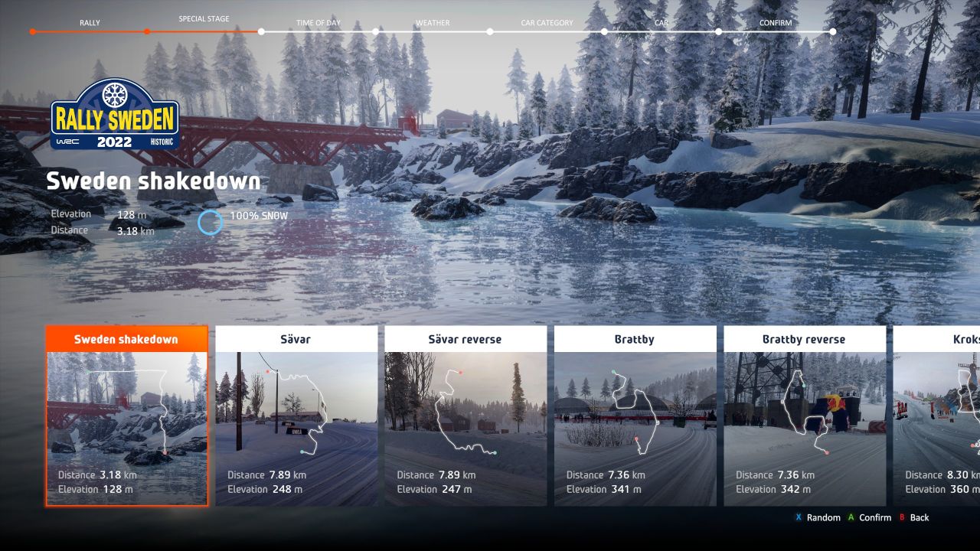Click the 100% snow surface circle icon
The height and width of the screenshot is (551, 980).
click(x=210, y=223)
